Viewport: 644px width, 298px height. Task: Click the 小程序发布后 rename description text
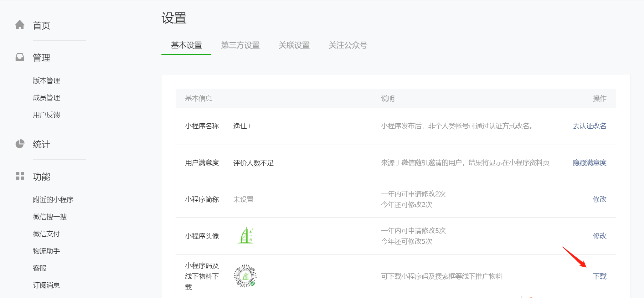tap(457, 126)
